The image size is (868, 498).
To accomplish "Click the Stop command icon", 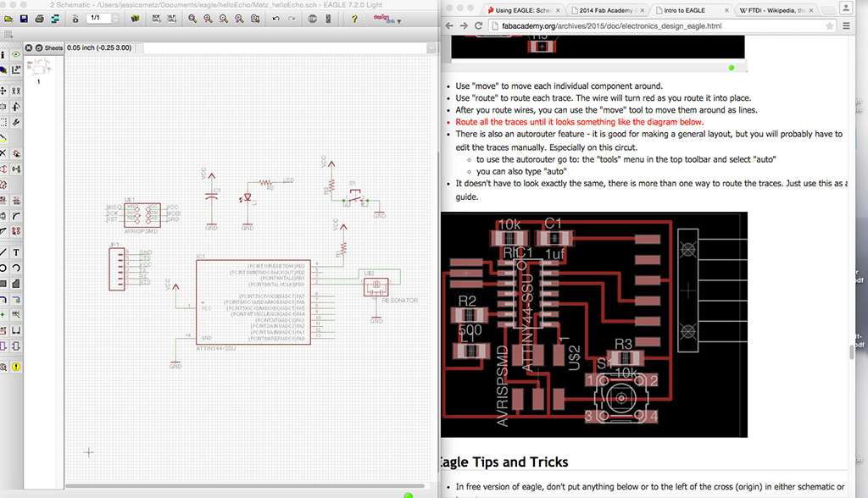I will [312, 19].
